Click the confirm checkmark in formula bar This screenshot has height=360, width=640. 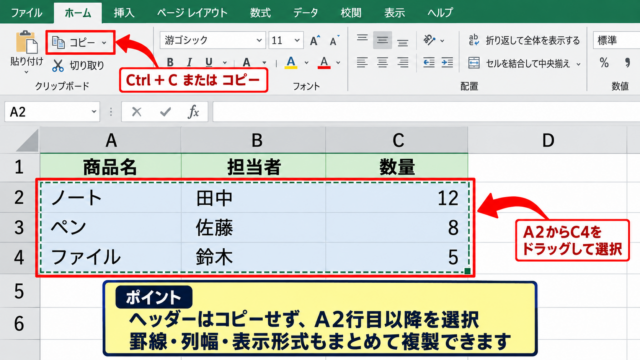165,111
